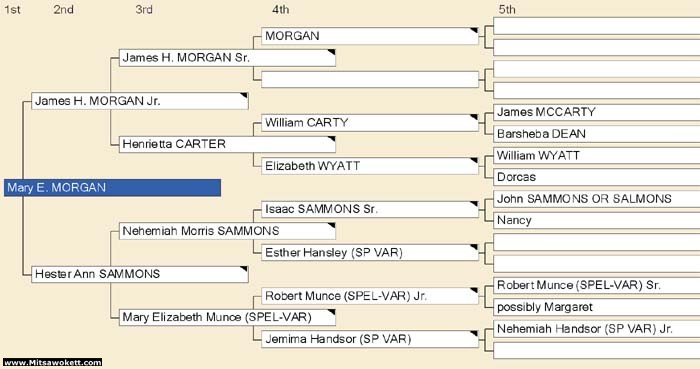Click corner triangle on Hester Ann SAMMONS box
The image size is (700, 369).
(x=244, y=269)
